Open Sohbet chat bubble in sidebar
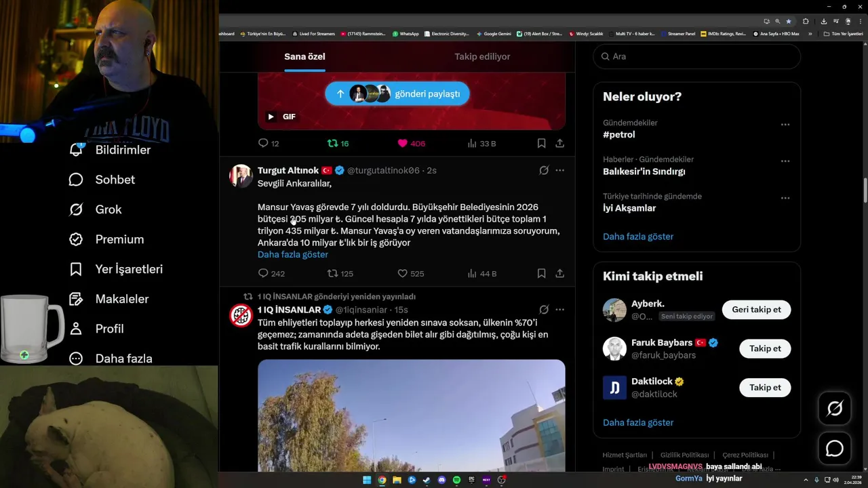Viewport: 868px width, 488px height. 77,180
